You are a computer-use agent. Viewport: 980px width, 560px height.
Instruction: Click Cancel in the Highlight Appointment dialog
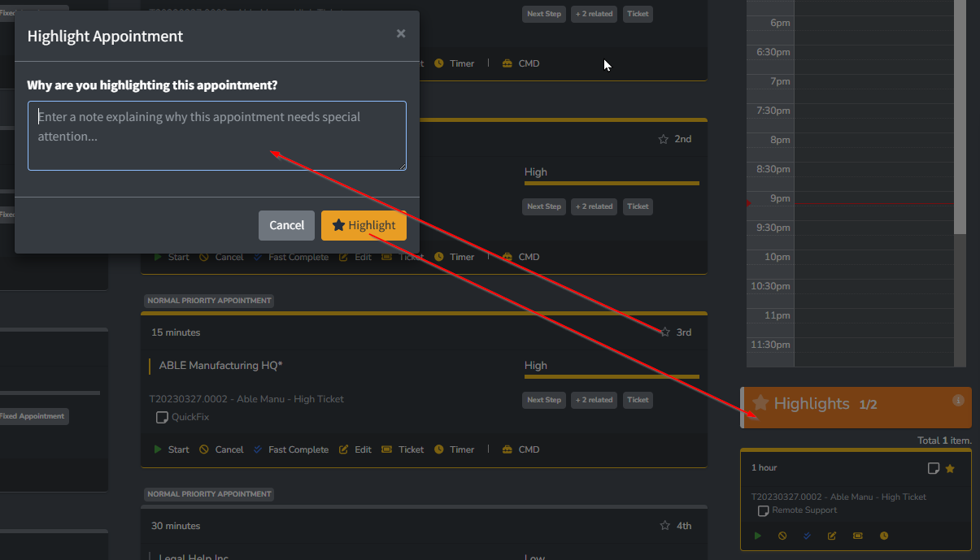pyautogui.click(x=286, y=225)
